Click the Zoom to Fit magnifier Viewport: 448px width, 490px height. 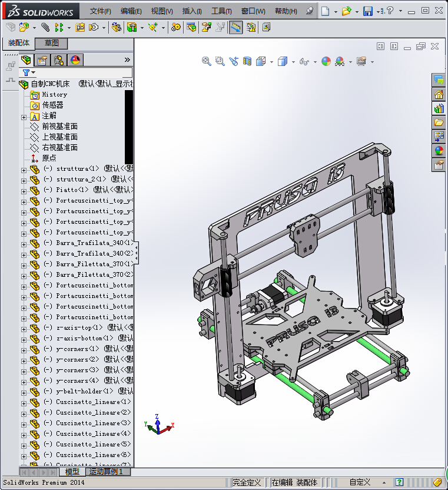206,61
